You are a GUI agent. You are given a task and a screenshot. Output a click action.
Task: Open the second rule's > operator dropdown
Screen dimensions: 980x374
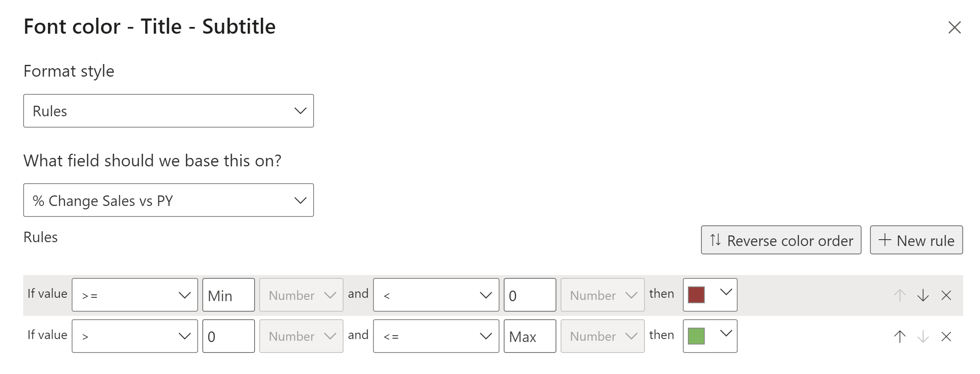pos(134,336)
